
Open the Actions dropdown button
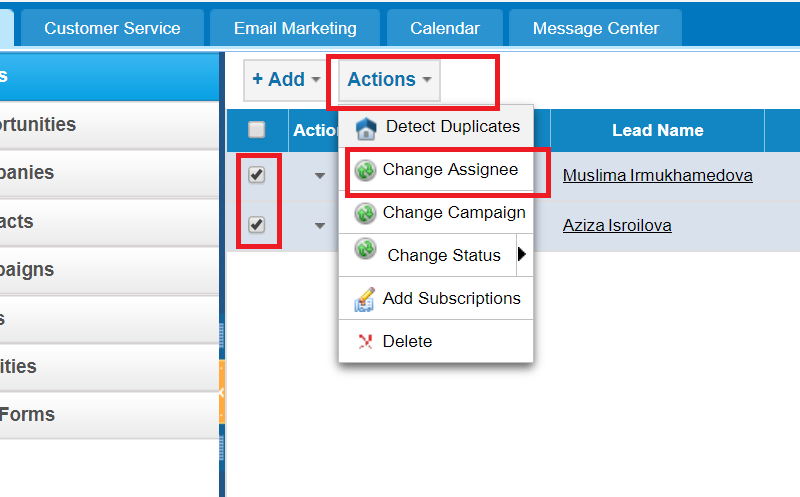click(x=389, y=80)
